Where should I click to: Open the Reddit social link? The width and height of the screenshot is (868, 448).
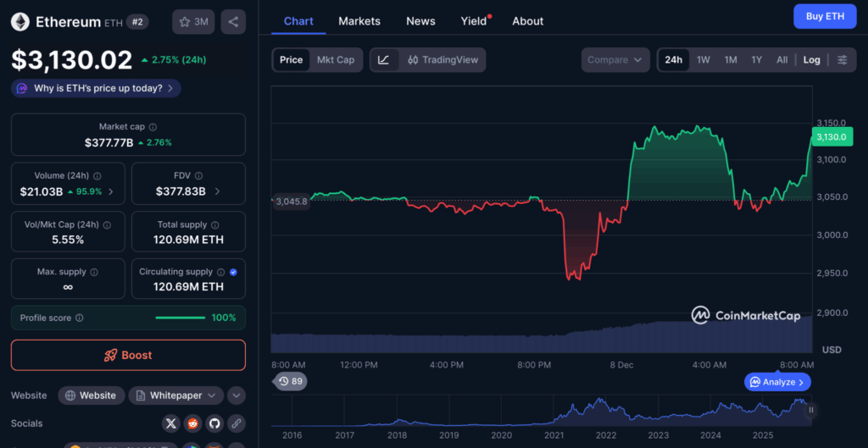(193, 423)
